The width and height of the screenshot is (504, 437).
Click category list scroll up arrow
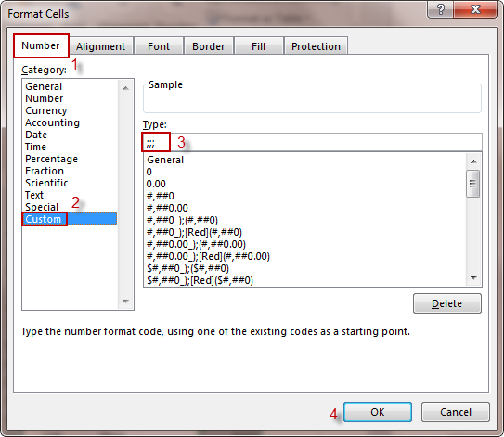pyautogui.click(x=125, y=88)
